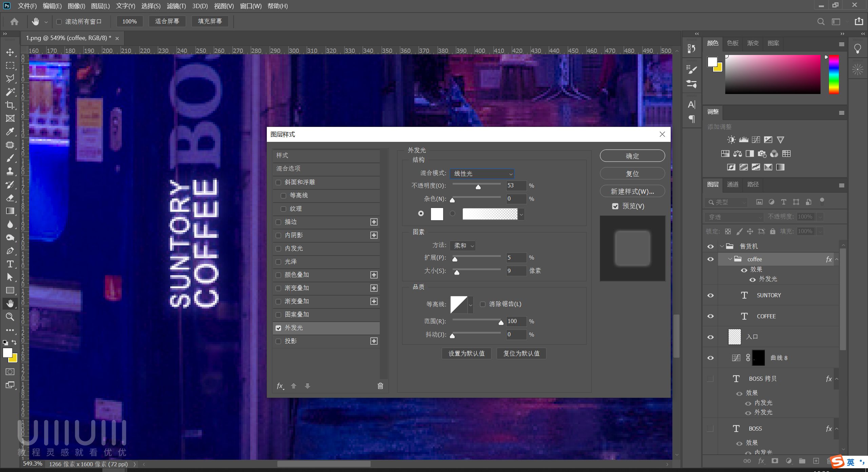Click the Home icon in options bar
The height and width of the screenshot is (472, 868).
point(14,22)
